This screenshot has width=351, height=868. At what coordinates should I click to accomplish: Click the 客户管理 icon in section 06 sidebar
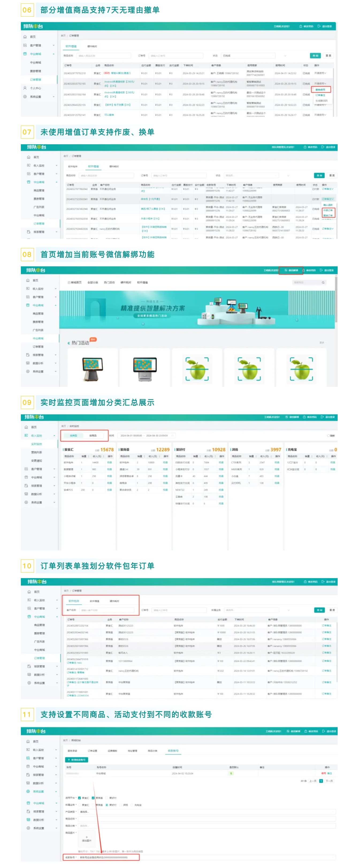point(25,45)
